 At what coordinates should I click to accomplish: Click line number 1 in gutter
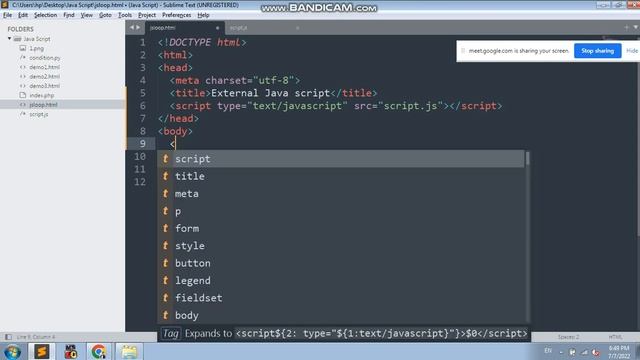point(142,42)
